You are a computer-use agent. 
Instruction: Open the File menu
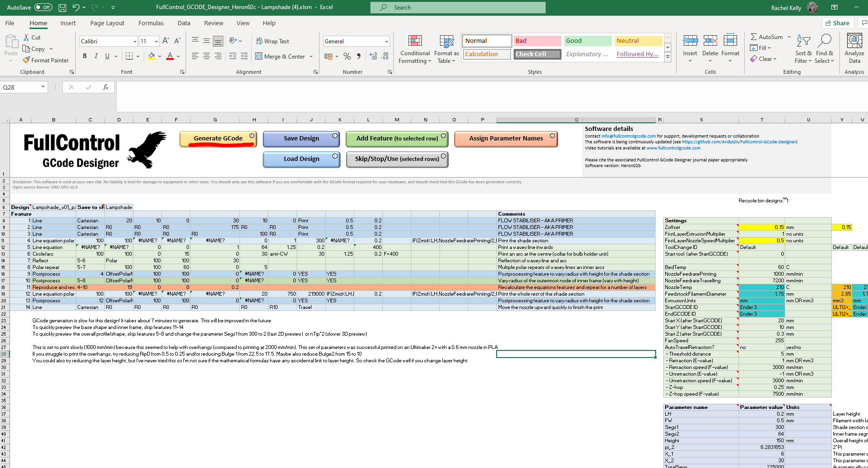10,23
